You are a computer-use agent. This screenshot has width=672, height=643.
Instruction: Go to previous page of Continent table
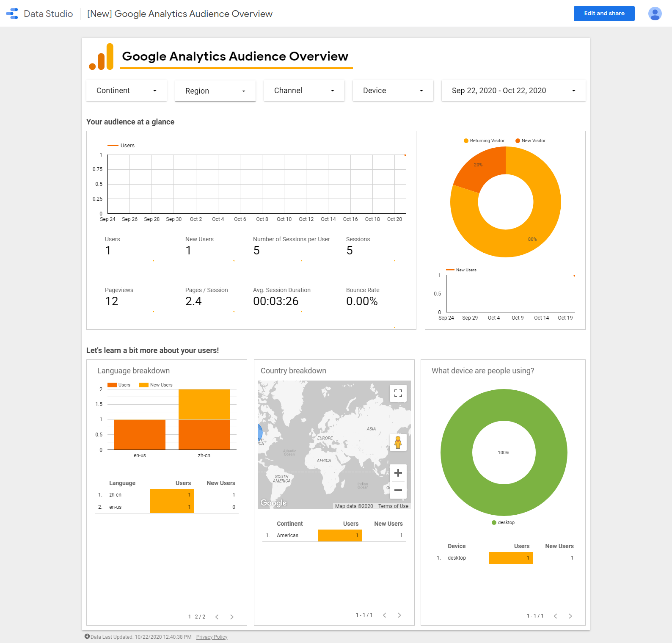(x=385, y=615)
